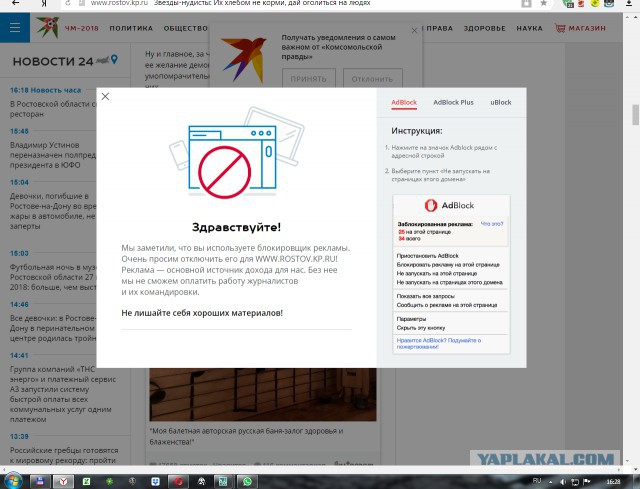Open the Российские гребцы news story

tap(64, 455)
